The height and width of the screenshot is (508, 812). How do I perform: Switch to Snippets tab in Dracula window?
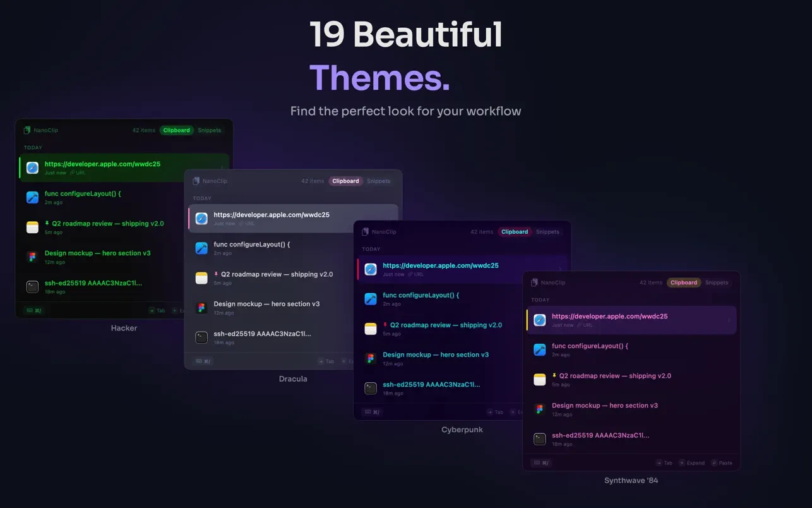point(379,181)
